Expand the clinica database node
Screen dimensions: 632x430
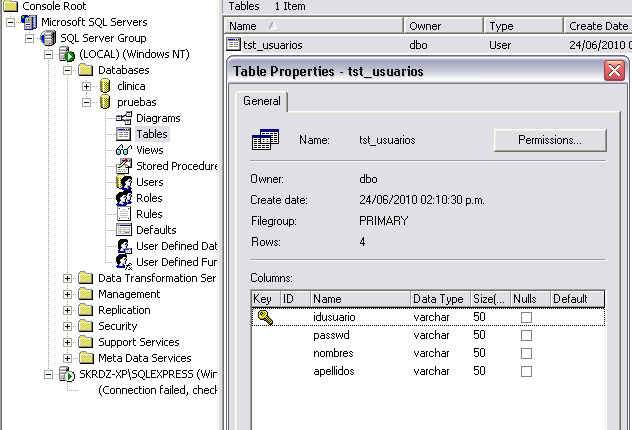click(x=86, y=86)
